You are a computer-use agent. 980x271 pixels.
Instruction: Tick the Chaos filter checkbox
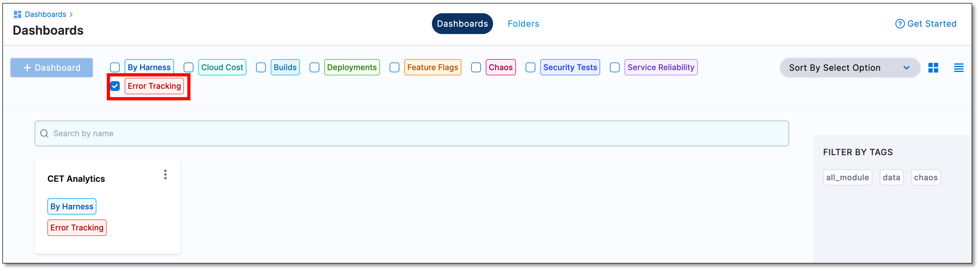coord(476,67)
